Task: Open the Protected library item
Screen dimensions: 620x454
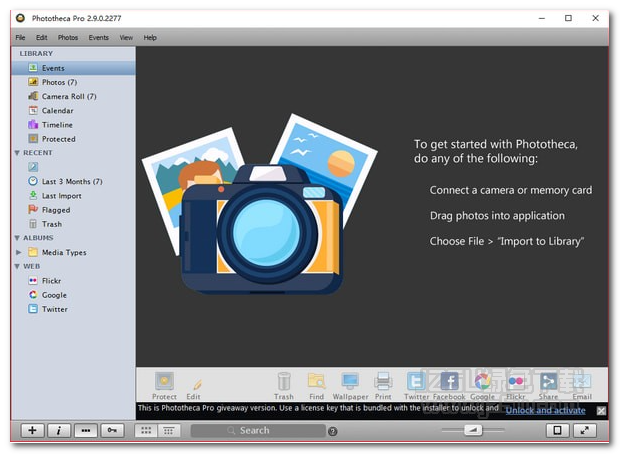Action: point(74,139)
